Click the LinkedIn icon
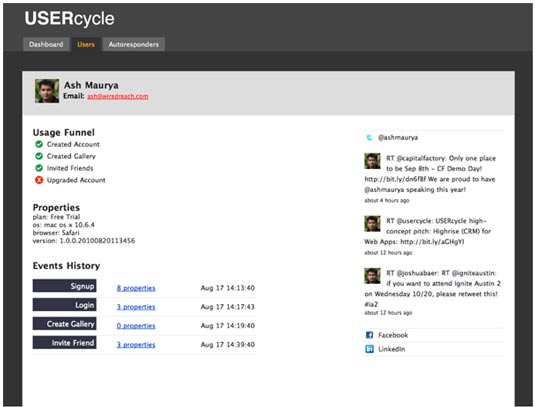535x407 pixels. point(369,349)
